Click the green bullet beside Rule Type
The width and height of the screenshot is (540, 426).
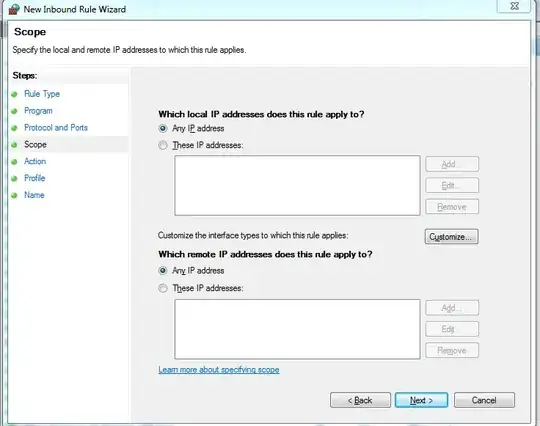coord(14,94)
